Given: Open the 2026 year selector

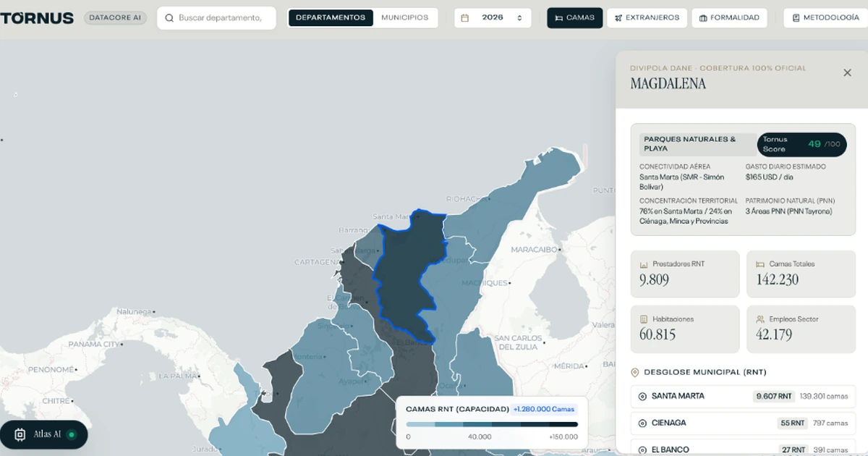Looking at the screenshot, I should coord(493,18).
